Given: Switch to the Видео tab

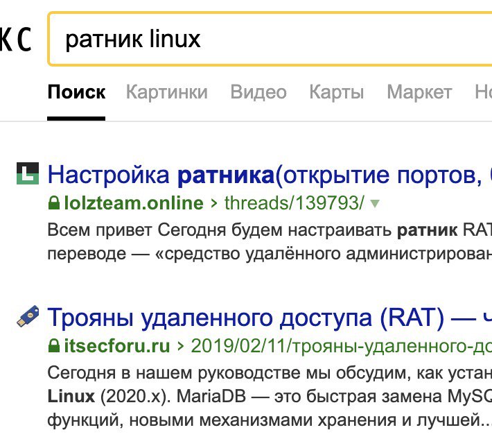Looking at the screenshot, I should click(x=258, y=92).
